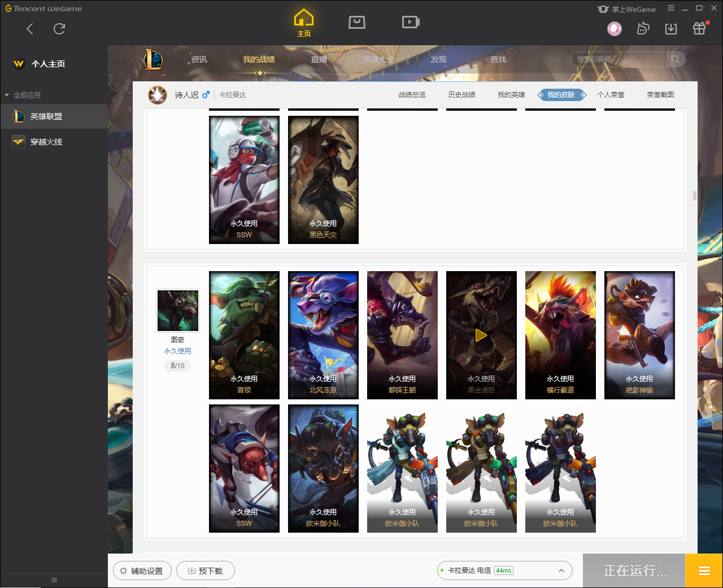Open the user avatar in top bar

[x=615, y=28]
